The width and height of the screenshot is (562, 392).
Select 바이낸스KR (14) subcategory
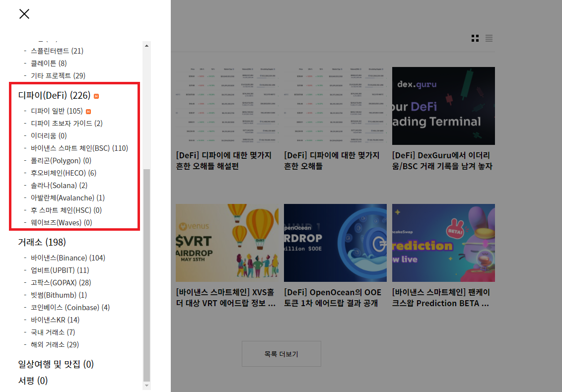click(55, 320)
